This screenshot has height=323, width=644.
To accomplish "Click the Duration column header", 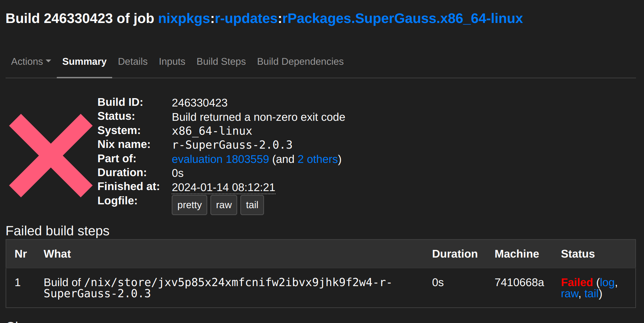I will pos(455,254).
